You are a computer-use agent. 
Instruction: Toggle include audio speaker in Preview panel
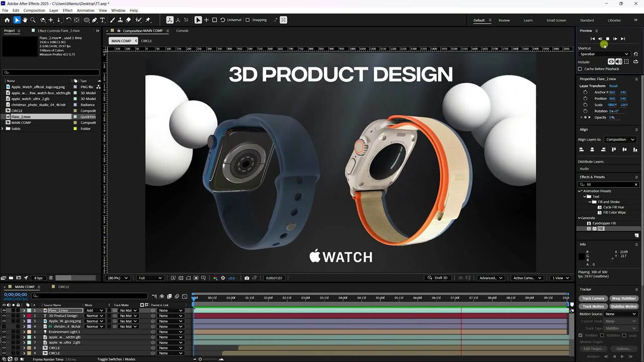pyautogui.click(x=619, y=61)
